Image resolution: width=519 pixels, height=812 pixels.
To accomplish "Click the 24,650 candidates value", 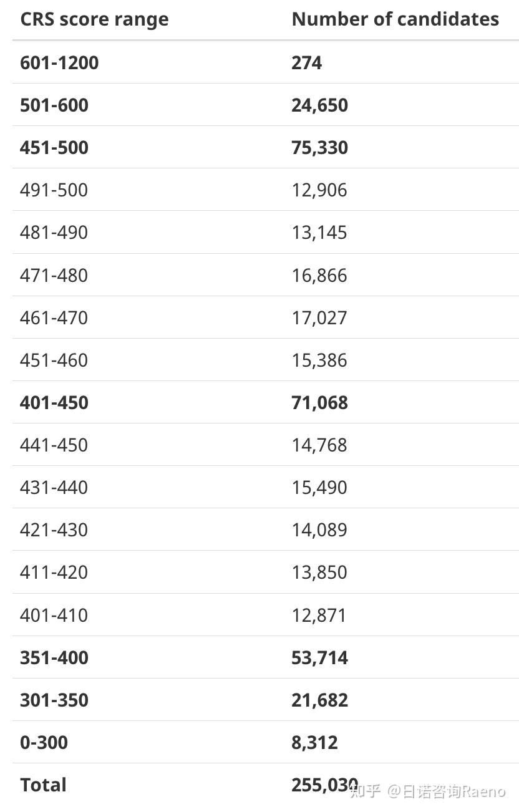I will click(319, 105).
